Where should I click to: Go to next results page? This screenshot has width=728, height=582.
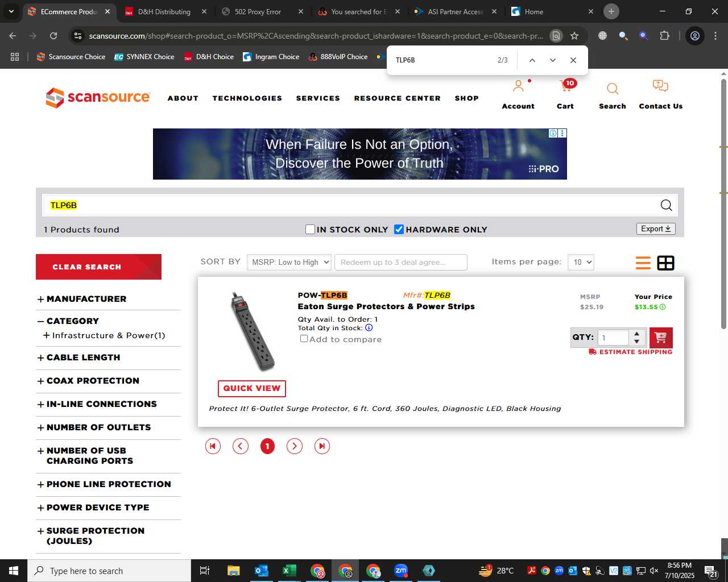(x=295, y=446)
